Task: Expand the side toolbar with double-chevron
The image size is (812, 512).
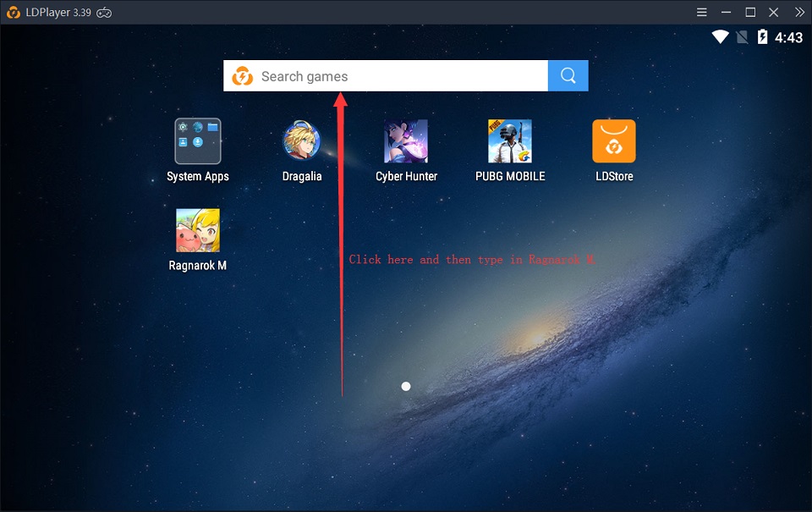Action: pyautogui.click(x=799, y=12)
